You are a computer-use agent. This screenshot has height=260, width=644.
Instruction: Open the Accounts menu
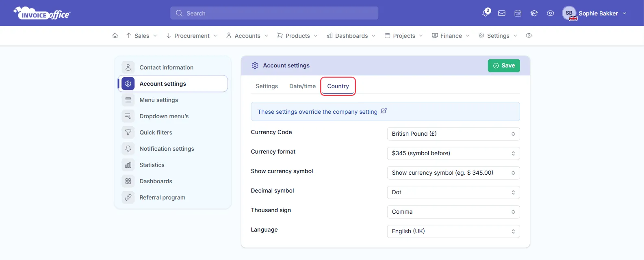coord(247,36)
